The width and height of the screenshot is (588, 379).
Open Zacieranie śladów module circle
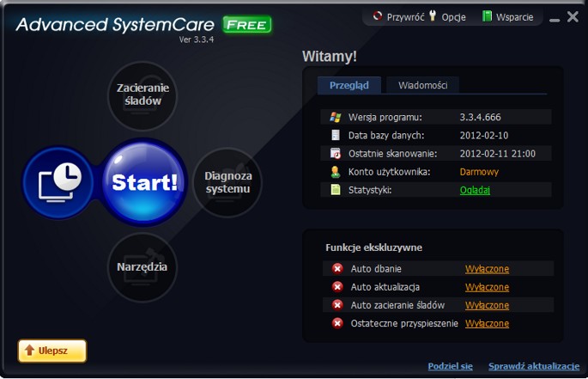coord(142,95)
